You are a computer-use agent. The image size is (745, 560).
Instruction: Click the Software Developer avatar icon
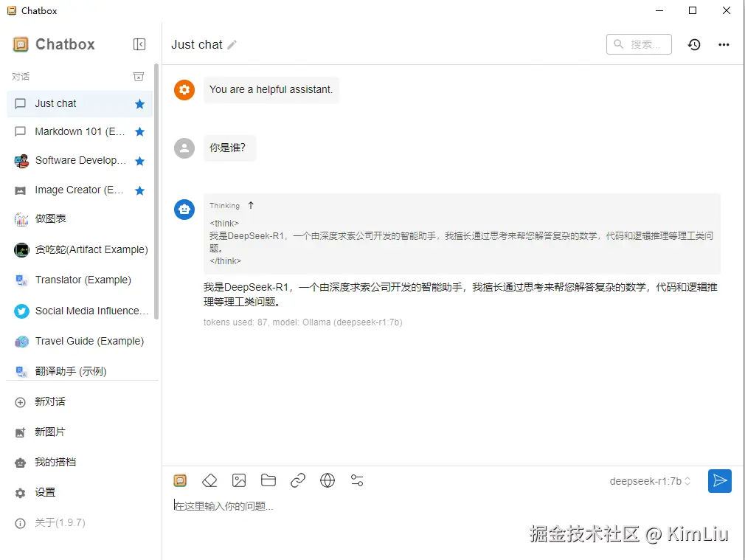[x=21, y=161]
